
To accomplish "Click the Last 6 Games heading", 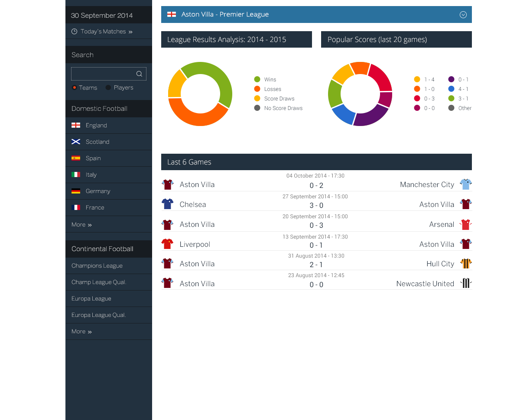I will pos(189,162).
